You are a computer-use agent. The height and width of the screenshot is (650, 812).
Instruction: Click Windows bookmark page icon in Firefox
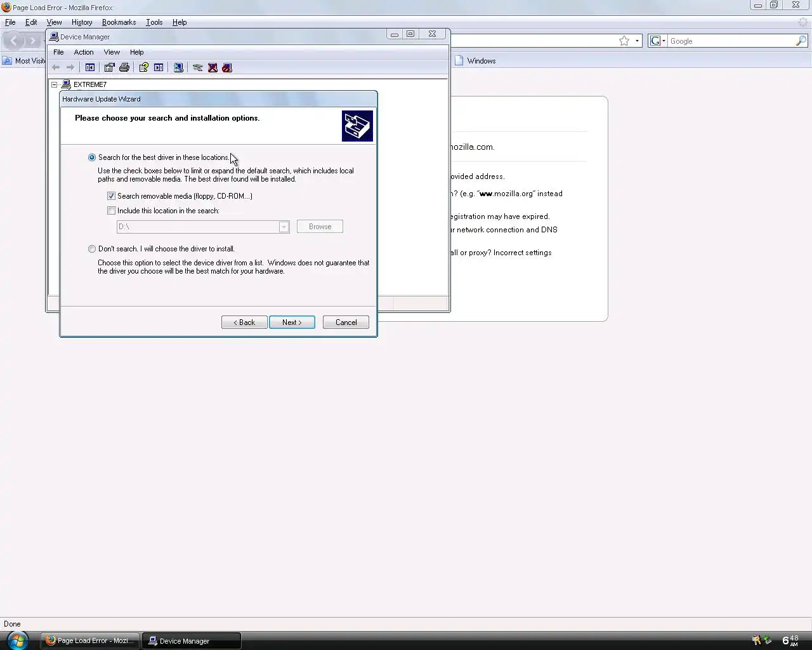(x=459, y=61)
